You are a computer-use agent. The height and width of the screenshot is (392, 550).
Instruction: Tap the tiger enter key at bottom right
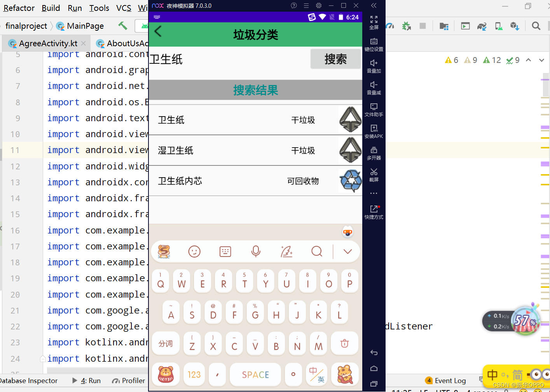tap(345, 375)
